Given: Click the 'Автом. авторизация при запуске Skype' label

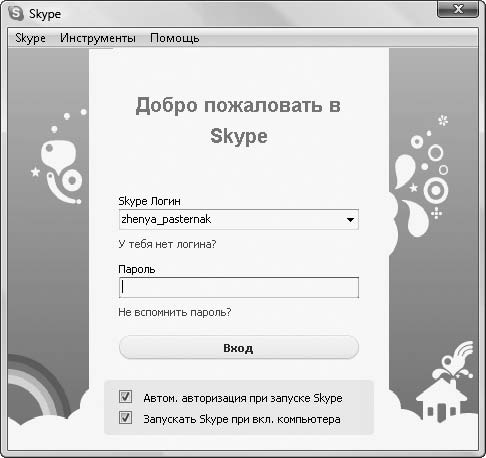Looking at the screenshot, I should tap(243, 398).
